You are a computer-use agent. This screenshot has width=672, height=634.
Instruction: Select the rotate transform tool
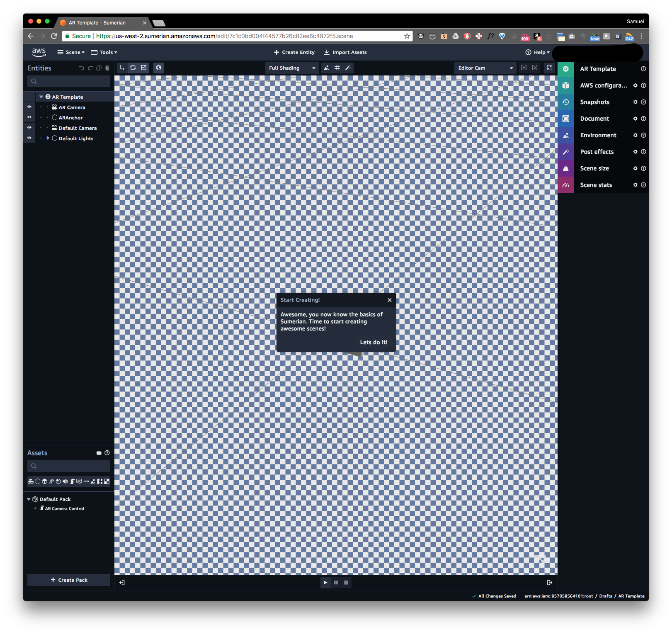[133, 68]
